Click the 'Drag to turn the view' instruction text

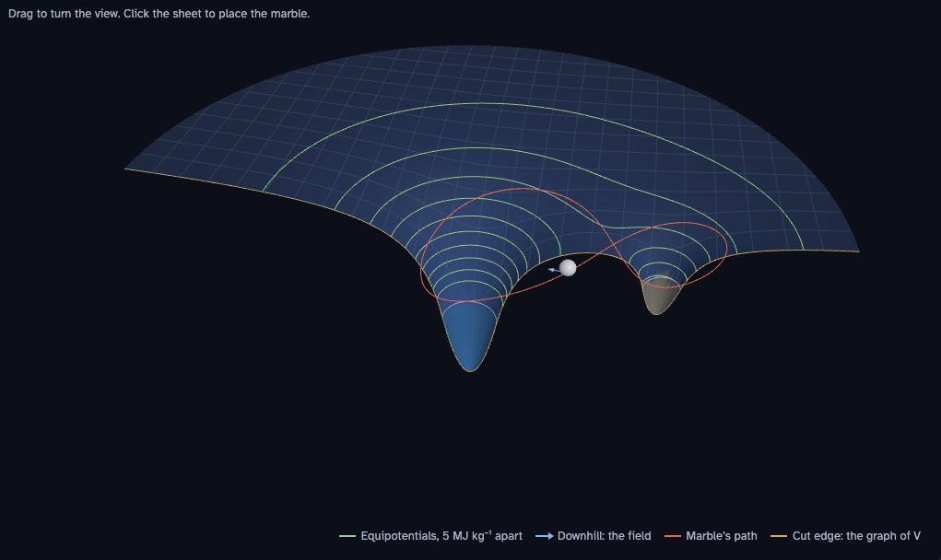pyautogui.click(x=65, y=13)
